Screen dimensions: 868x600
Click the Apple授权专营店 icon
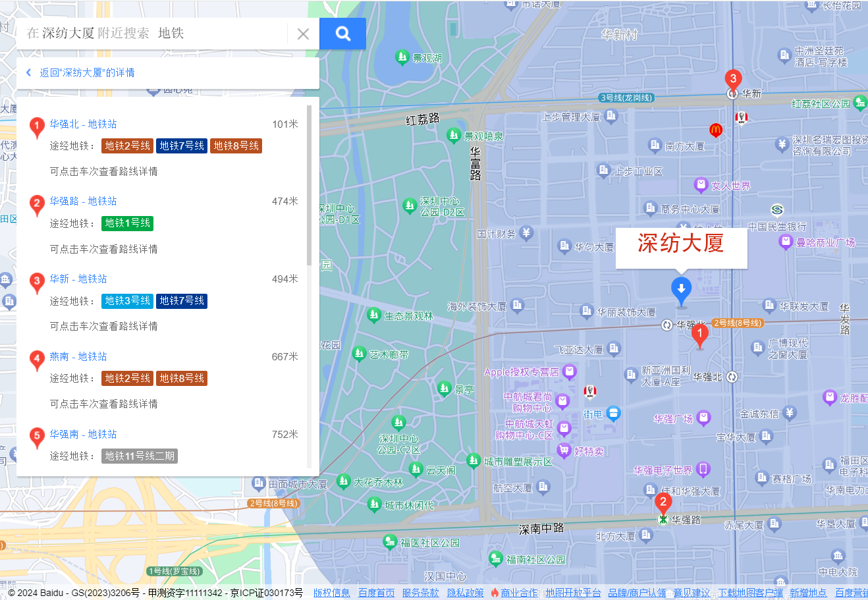(x=570, y=371)
